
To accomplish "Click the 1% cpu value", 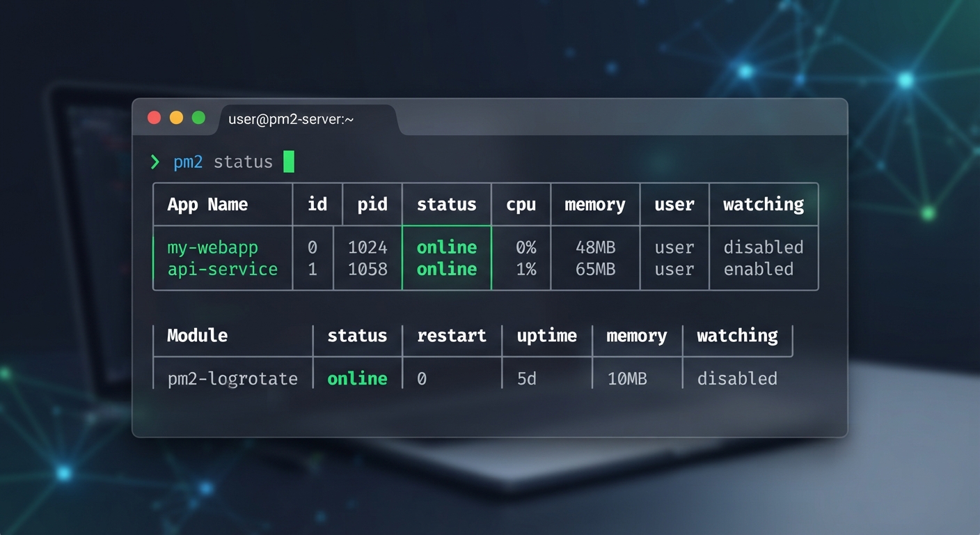I will [x=526, y=270].
